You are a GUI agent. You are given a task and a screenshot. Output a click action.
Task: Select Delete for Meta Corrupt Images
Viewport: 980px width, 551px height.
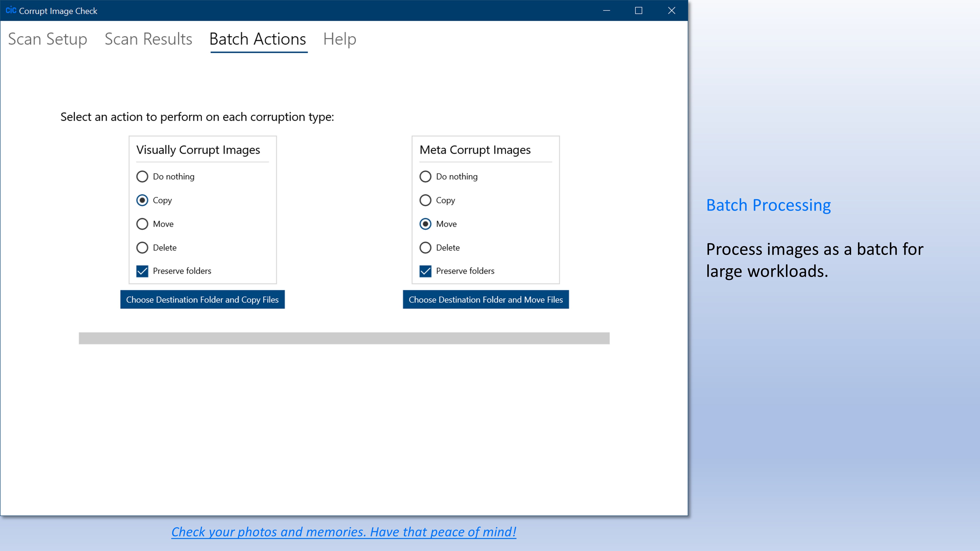point(426,248)
